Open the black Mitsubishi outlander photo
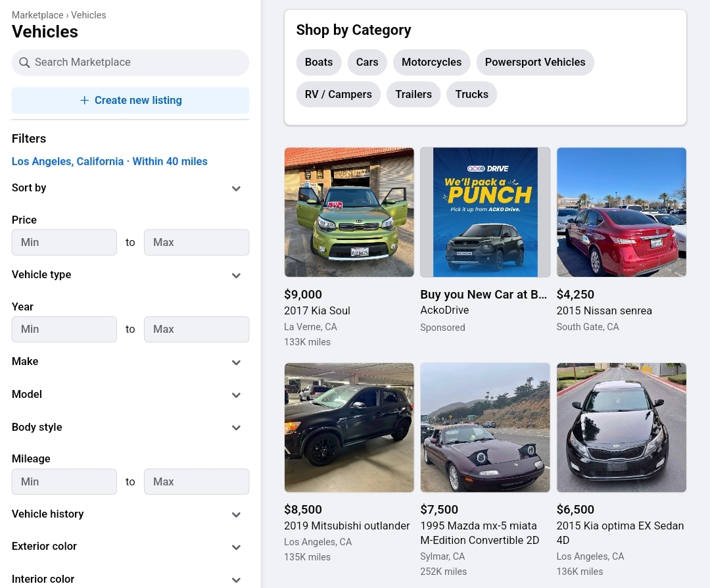Image resolution: width=710 pixels, height=588 pixels. pos(349,427)
